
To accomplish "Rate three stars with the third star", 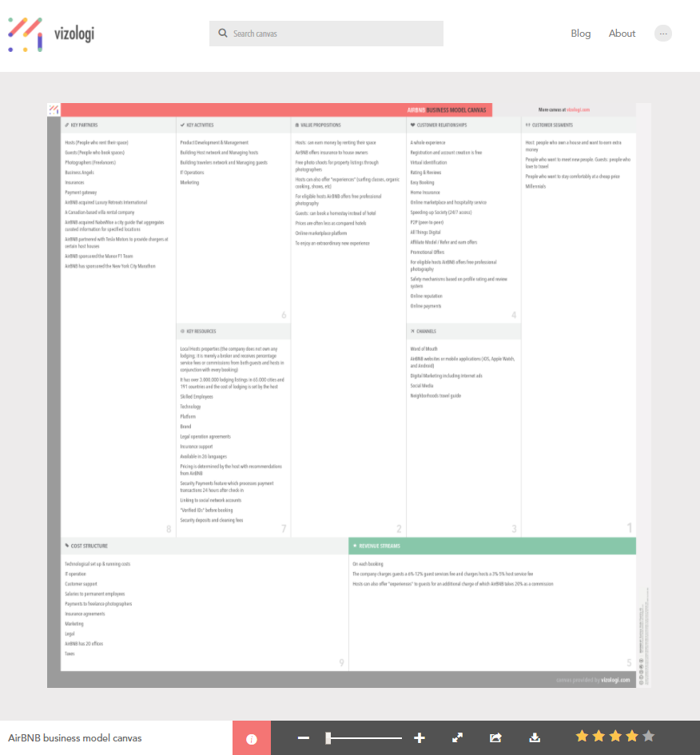I will [615, 736].
